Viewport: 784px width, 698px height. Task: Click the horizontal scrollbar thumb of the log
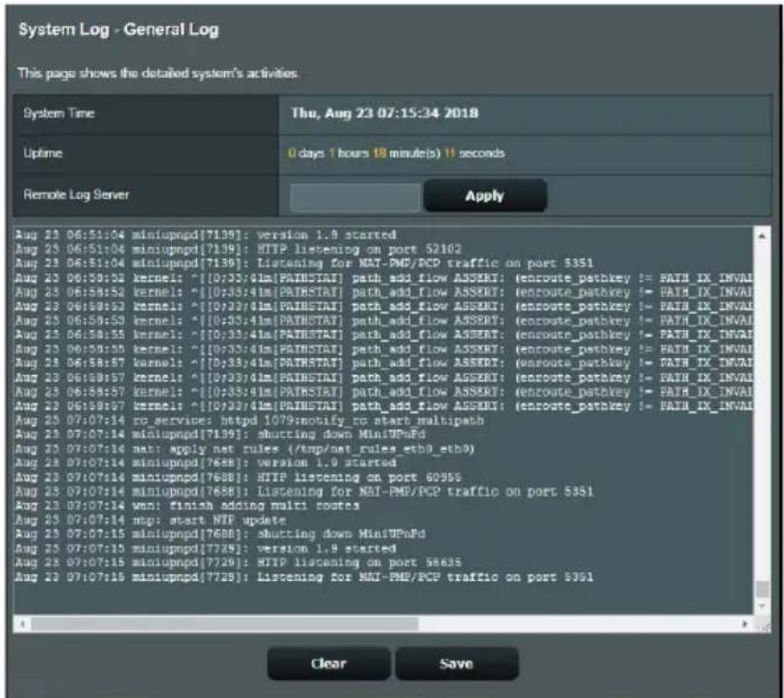pos(224,623)
